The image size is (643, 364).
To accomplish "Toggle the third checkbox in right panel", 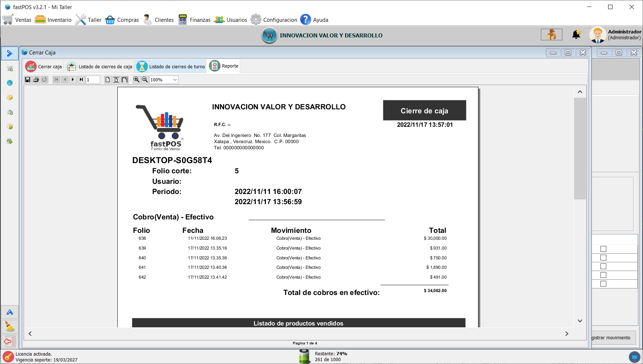I will coord(603,266).
